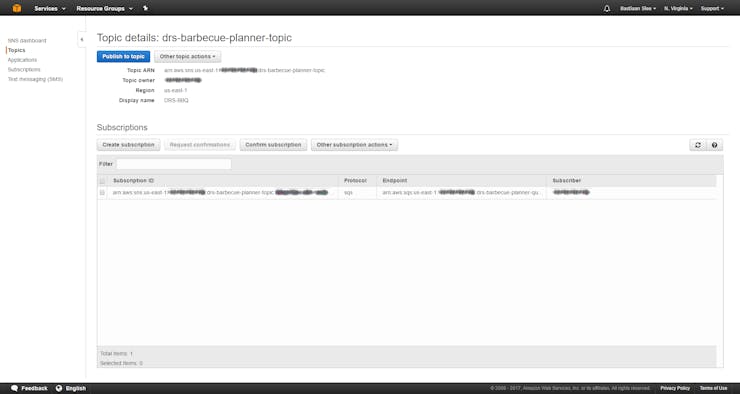Screen dimensions: 740x394
Task: Click the subscription ARN in the table row
Action: [220, 193]
